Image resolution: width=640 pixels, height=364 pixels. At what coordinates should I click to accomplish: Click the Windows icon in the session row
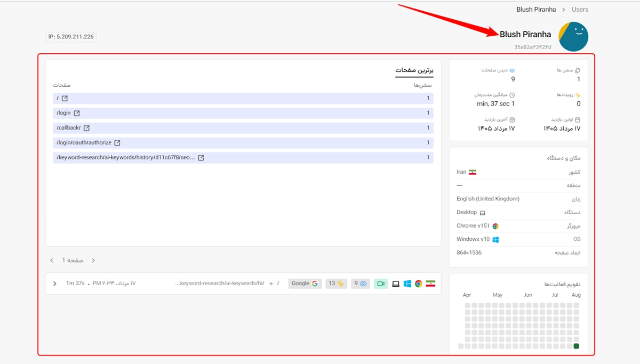tap(407, 284)
